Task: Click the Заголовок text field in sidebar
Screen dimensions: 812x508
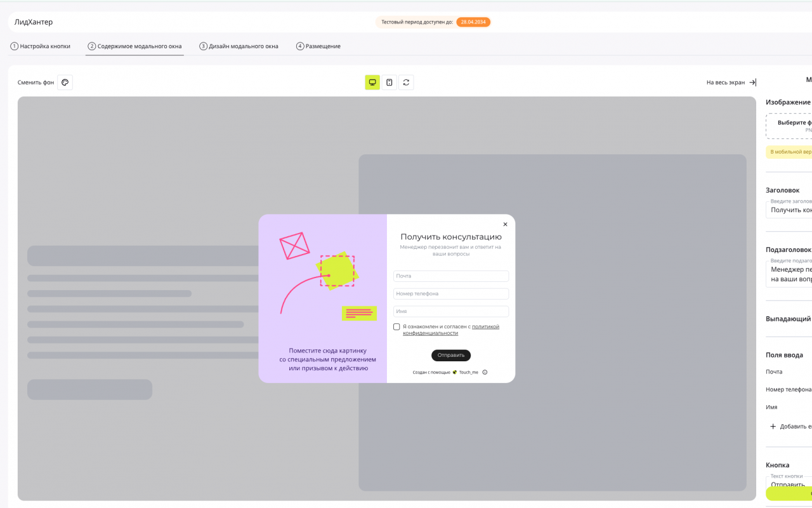Action: point(789,208)
